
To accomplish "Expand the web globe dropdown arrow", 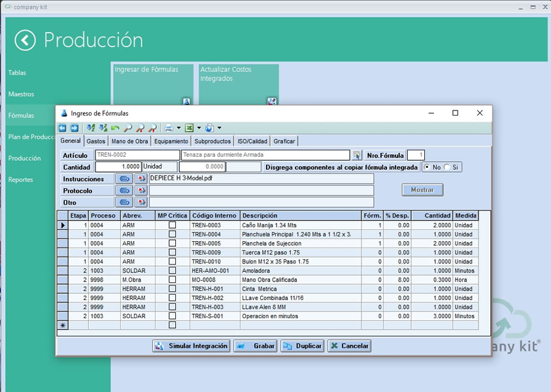I will pos(219,128).
